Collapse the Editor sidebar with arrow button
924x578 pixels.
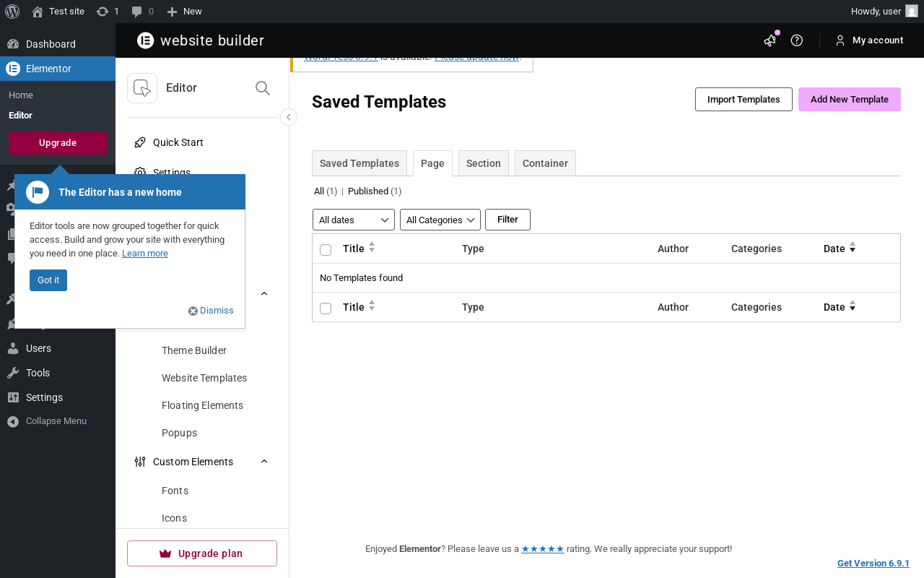[289, 117]
